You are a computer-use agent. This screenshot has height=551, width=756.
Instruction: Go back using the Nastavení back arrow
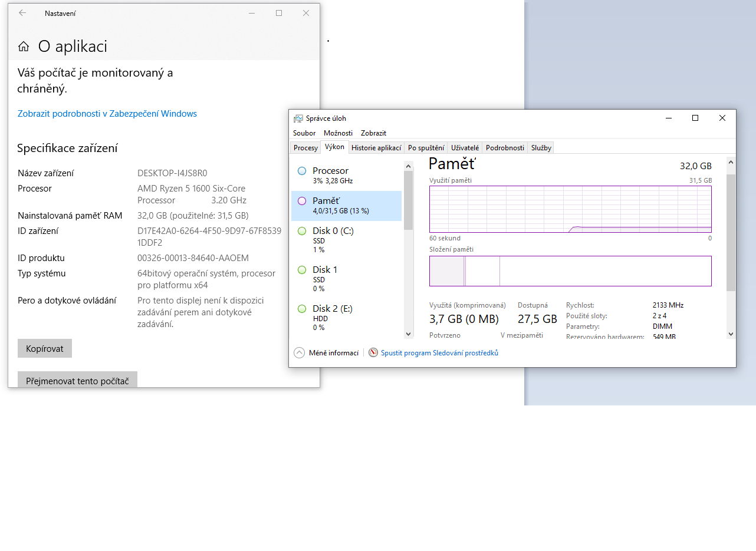coord(22,13)
